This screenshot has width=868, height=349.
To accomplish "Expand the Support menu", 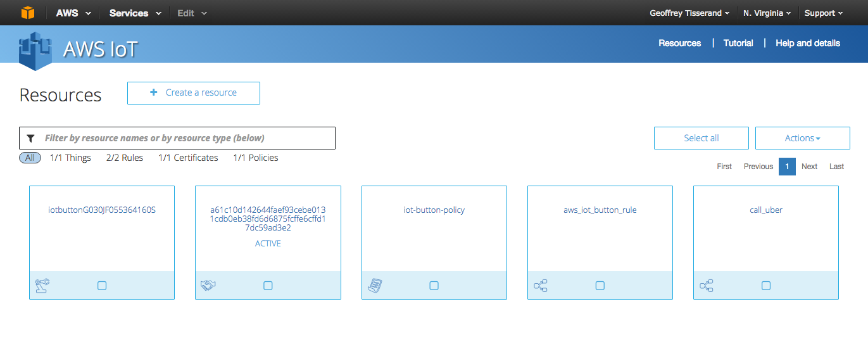I will (824, 13).
